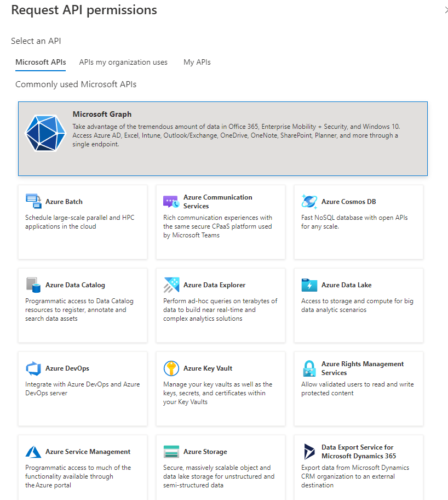Click the Azure Data Catalog icon

pyautogui.click(x=33, y=285)
